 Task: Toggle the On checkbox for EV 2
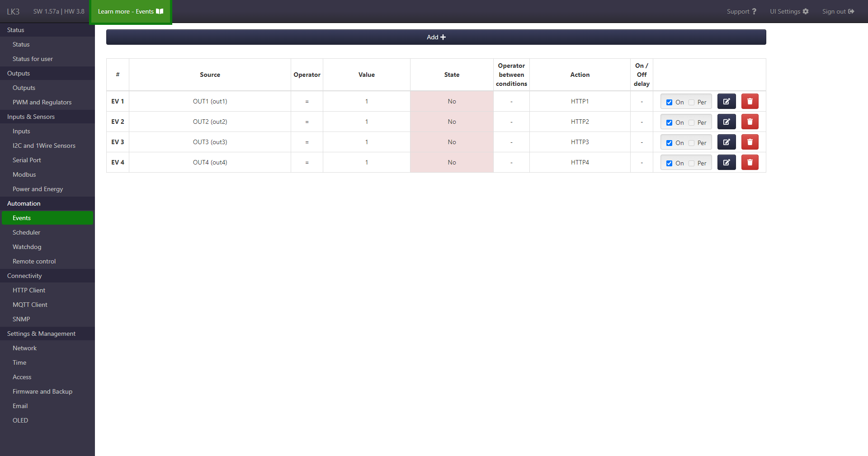coord(669,123)
